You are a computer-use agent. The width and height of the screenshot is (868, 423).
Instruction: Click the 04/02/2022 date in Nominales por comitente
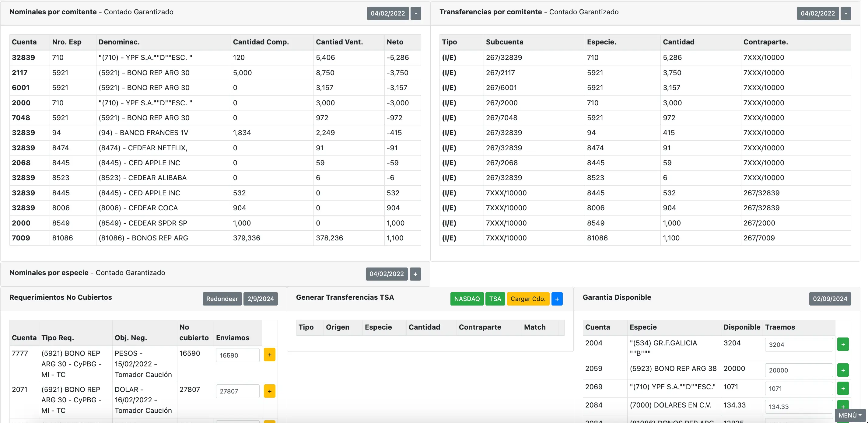387,13
